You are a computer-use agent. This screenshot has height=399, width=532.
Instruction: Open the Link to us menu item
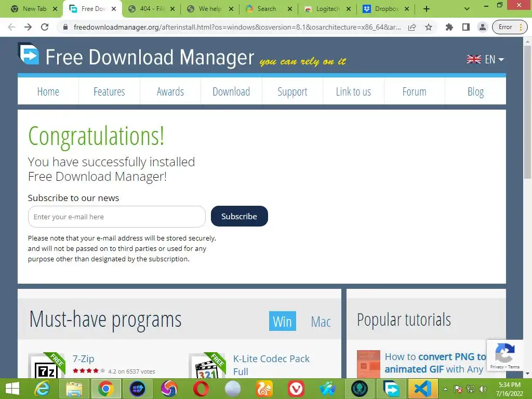coord(353,91)
